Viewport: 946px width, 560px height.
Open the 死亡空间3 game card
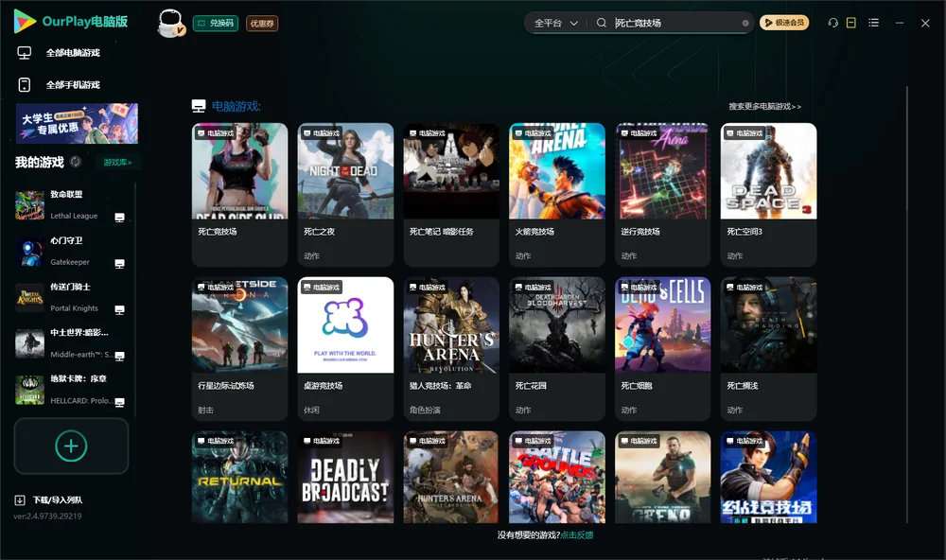pos(768,194)
